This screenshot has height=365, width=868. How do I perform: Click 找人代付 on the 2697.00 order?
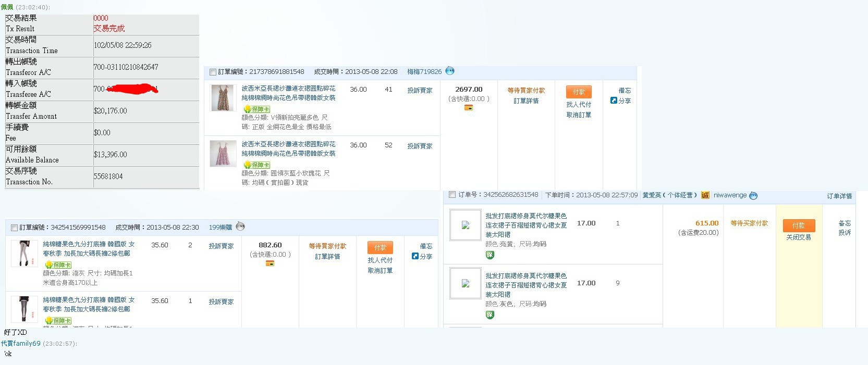pos(579,105)
